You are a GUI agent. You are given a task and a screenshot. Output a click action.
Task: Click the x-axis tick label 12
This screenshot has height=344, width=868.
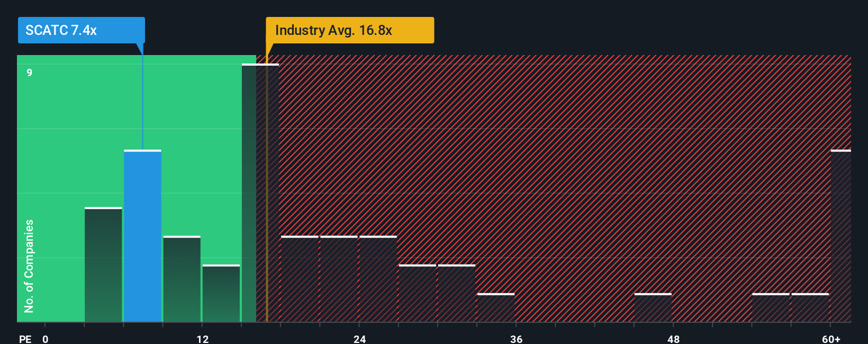[202, 339]
